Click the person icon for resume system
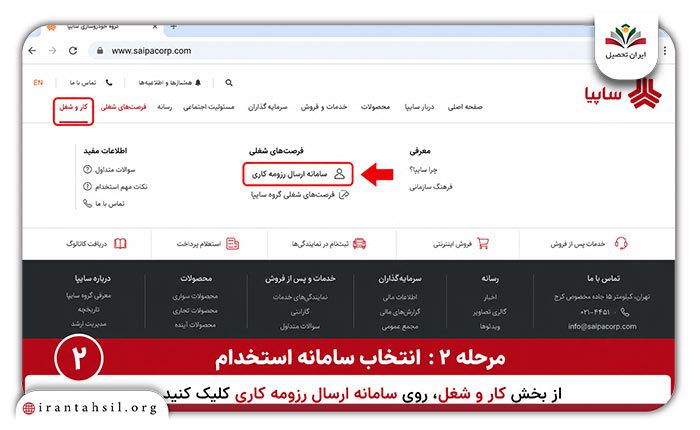The width and height of the screenshot is (700, 430). (339, 174)
